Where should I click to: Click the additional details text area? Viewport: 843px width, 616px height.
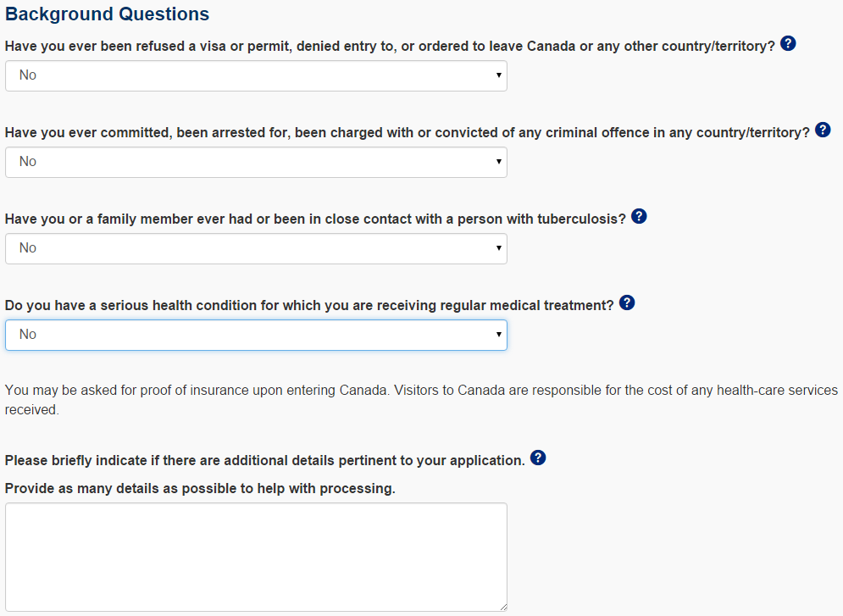click(256, 557)
